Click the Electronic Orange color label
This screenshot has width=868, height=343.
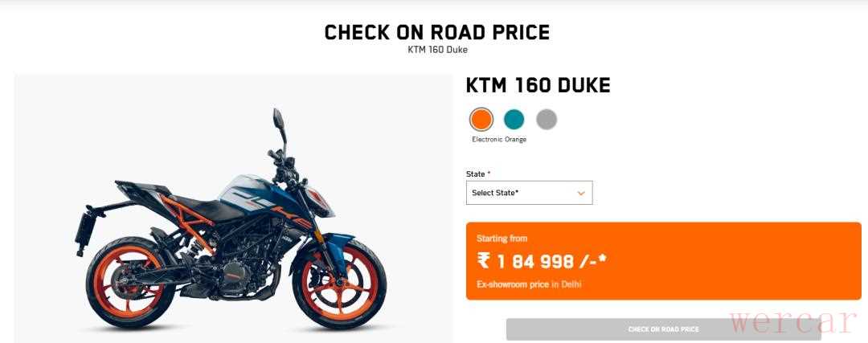(x=499, y=140)
